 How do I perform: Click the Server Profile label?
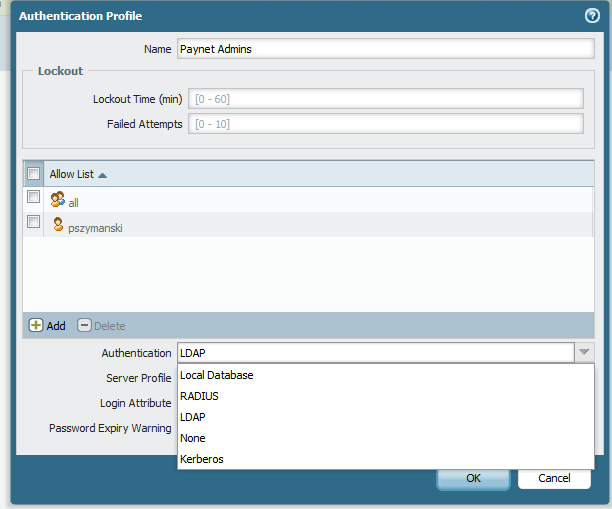click(x=139, y=378)
